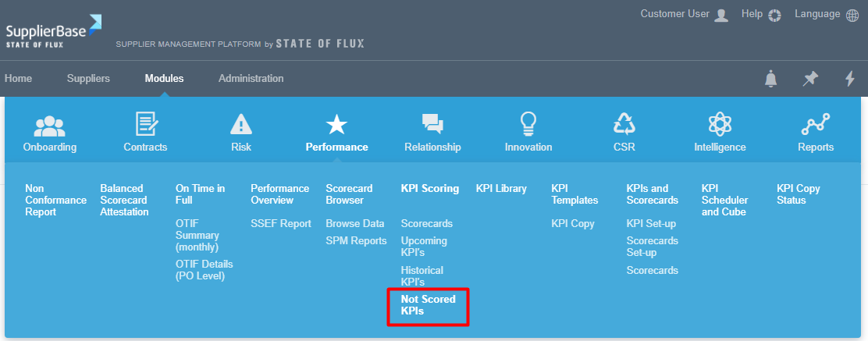
Task: Open the Innovation lightbulb icon
Action: pos(528,125)
